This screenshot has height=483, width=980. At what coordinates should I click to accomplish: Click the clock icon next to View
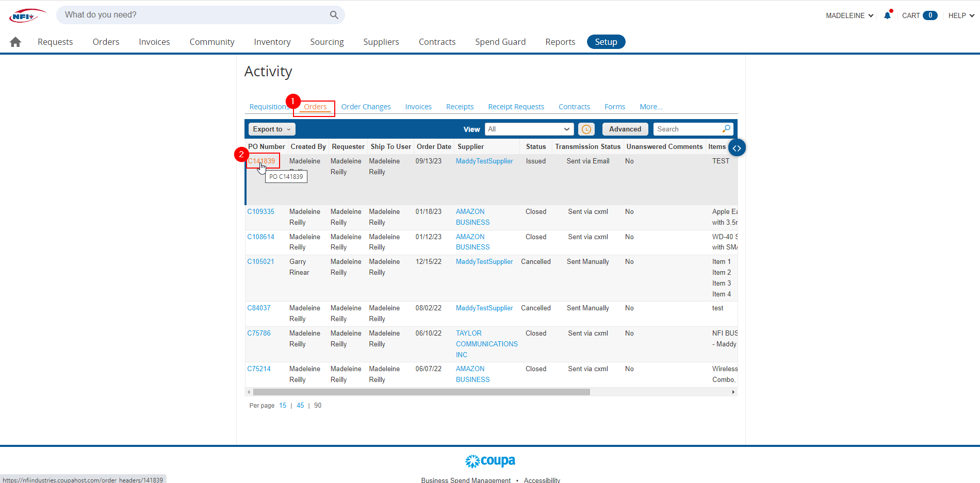[586, 129]
